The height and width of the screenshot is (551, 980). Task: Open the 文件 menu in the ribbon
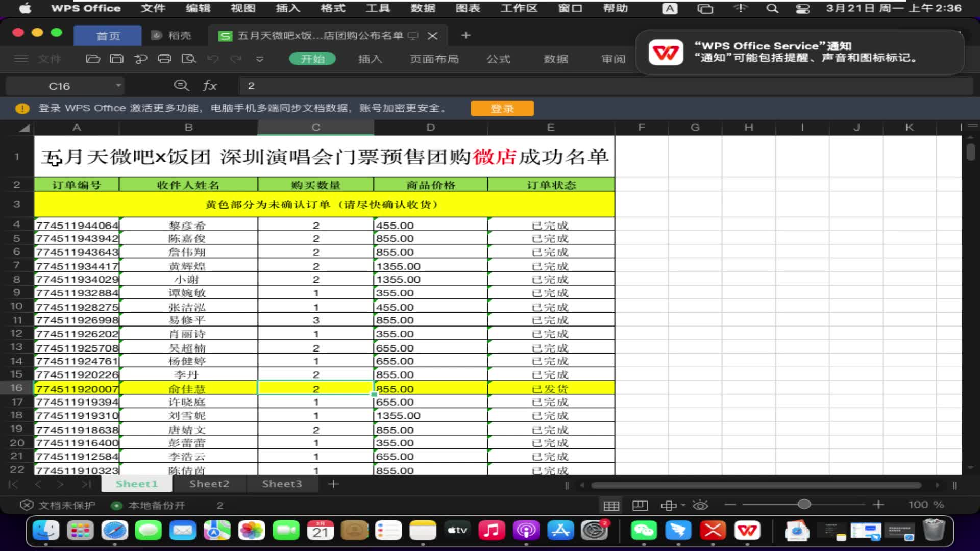[x=50, y=59]
